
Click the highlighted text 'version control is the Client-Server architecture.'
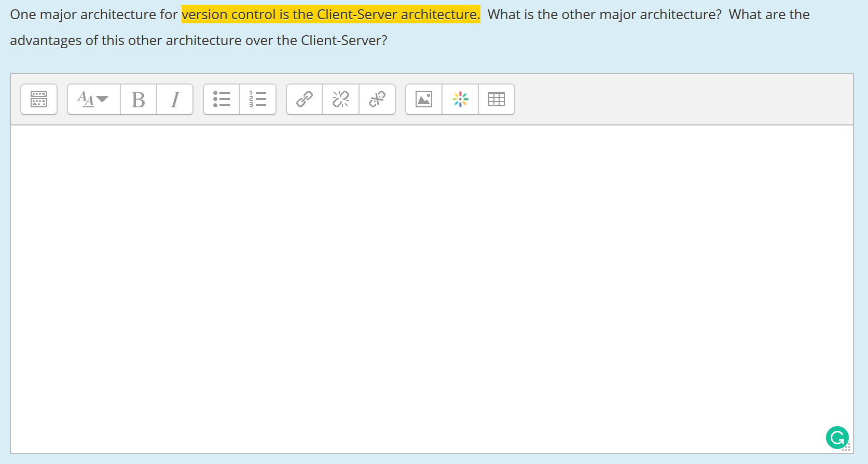(331, 15)
